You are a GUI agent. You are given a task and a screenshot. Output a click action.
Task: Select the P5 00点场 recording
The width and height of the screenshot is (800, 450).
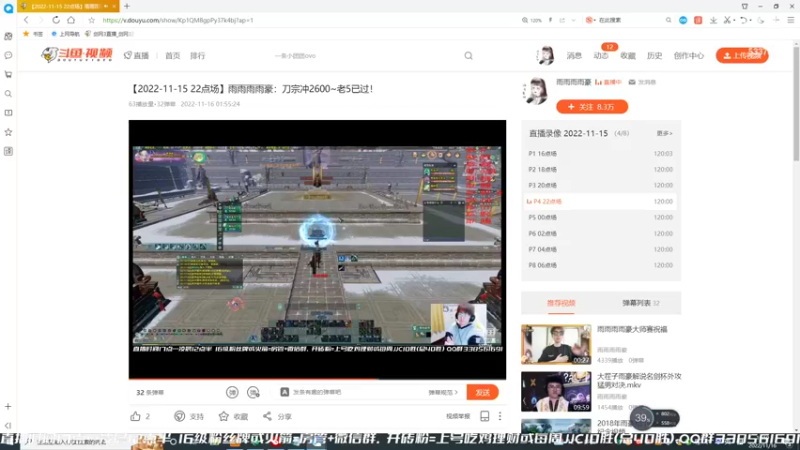tap(601, 217)
